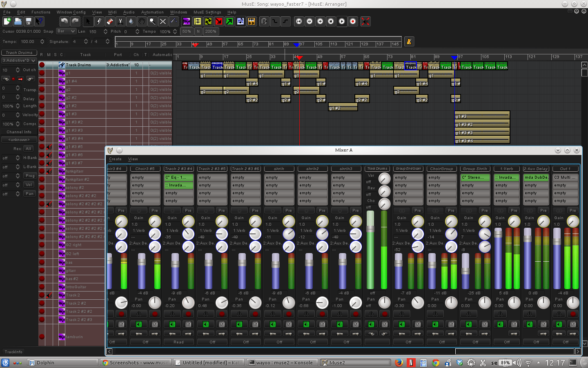Open the Automation menu
The image size is (588, 368).
coord(152,12)
